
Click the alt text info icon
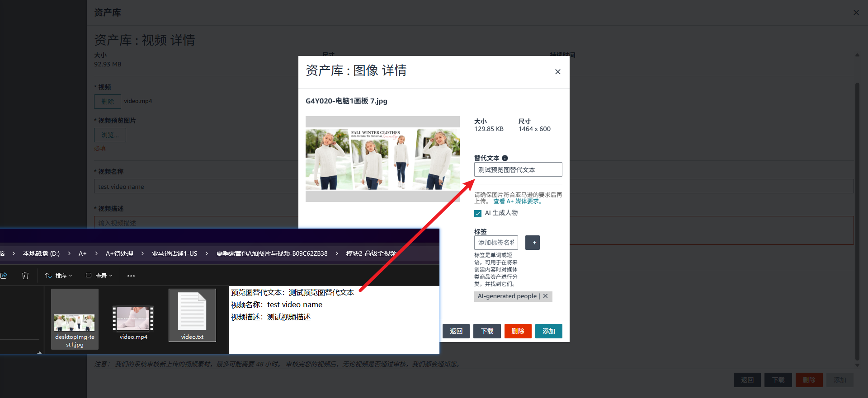click(x=505, y=158)
